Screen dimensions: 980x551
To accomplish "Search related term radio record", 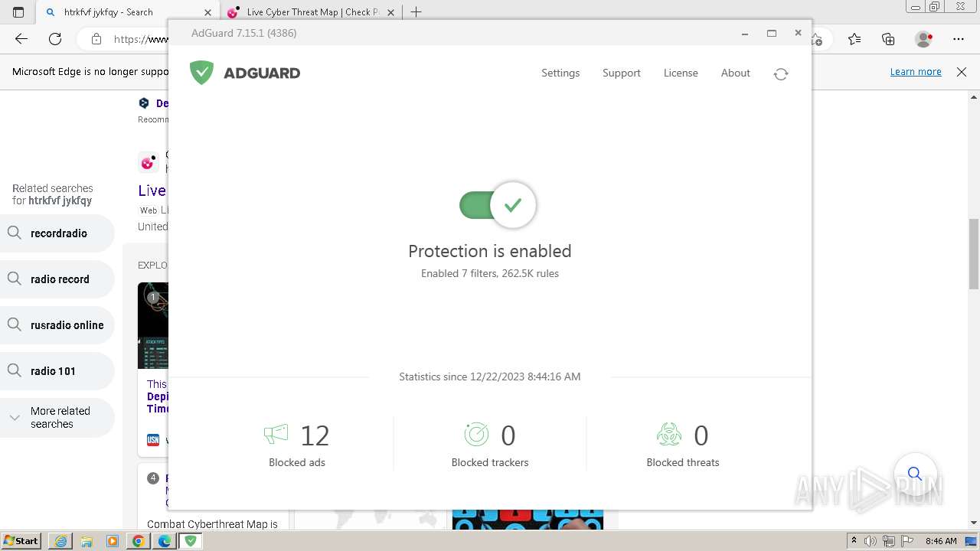I will coord(57,279).
